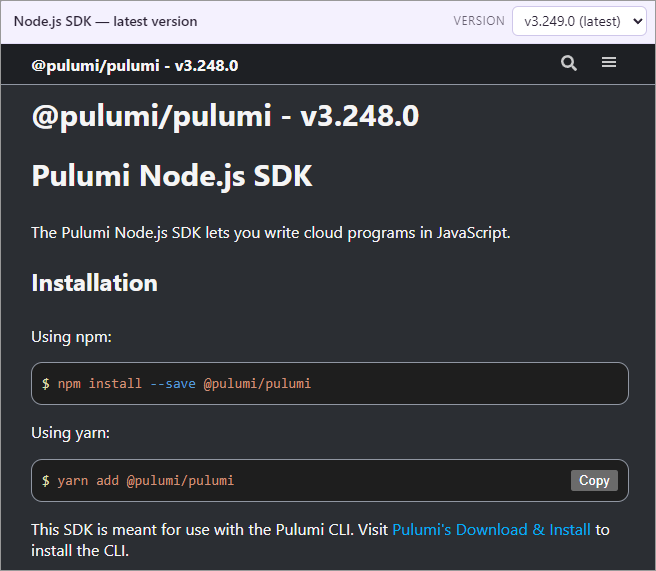Image resolution: width=656 pixels, height=571 pixels.
Task: Click the 'Using yarn:' text
Action: pos(70,433)
